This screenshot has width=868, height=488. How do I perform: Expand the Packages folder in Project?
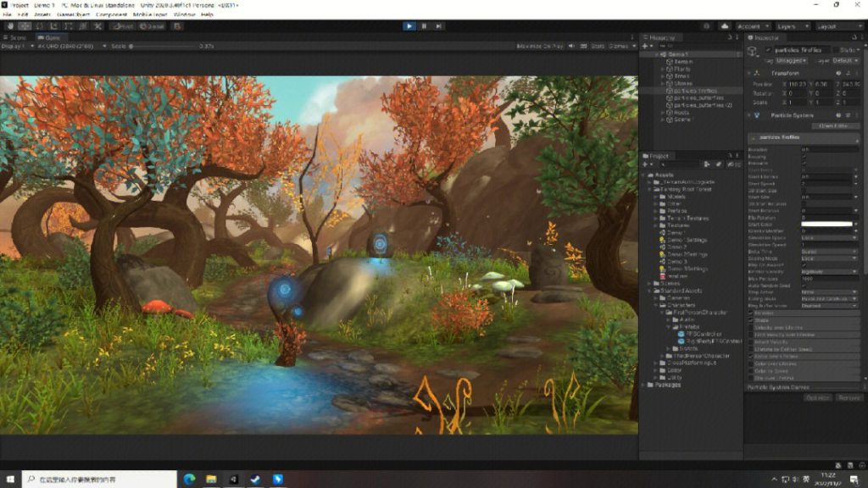[x=648, y=385]
